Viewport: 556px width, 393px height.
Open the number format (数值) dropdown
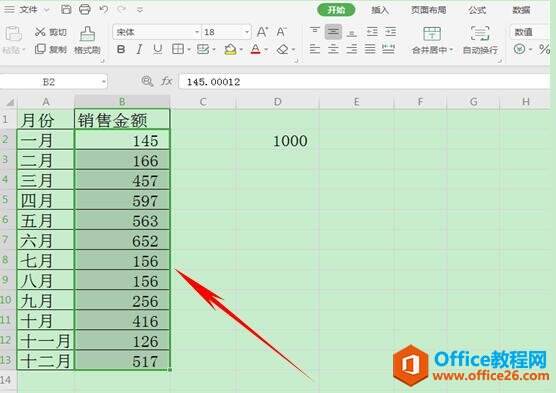(530, 32)
